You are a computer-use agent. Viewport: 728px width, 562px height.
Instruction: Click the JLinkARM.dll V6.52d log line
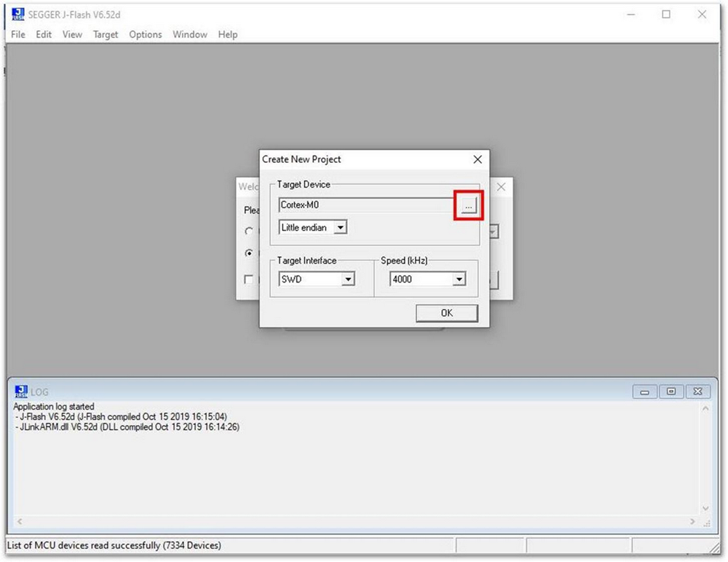[x=128, y=427]
